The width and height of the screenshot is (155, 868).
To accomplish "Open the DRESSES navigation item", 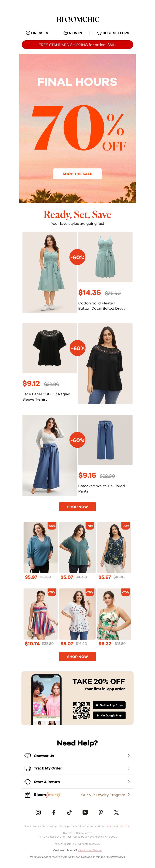I will tap(37, 33).
